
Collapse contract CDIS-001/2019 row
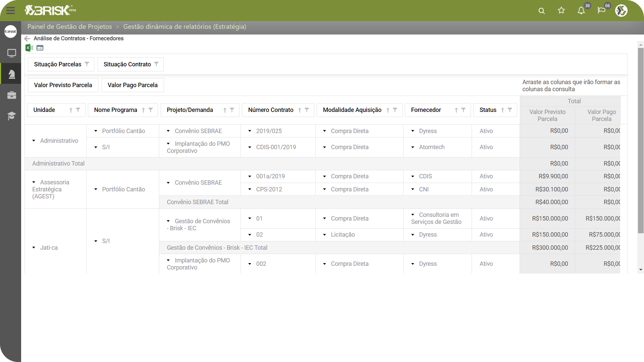250,147
